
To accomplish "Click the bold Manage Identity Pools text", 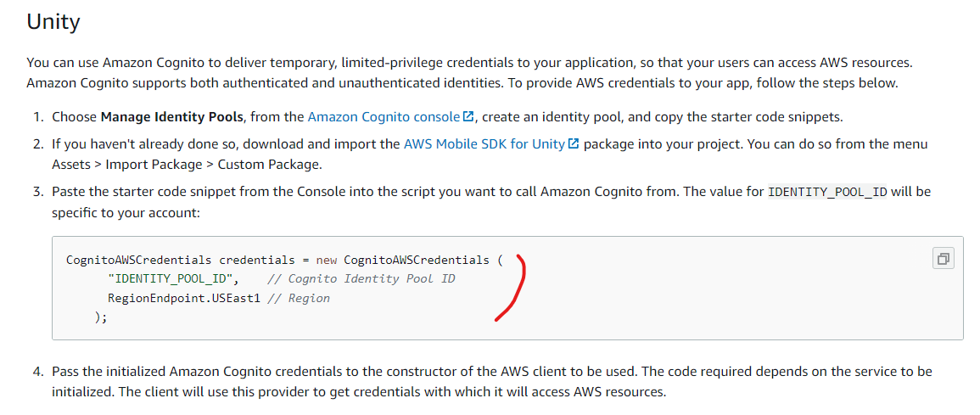I will pyautogui.click(x=172, y=116).
